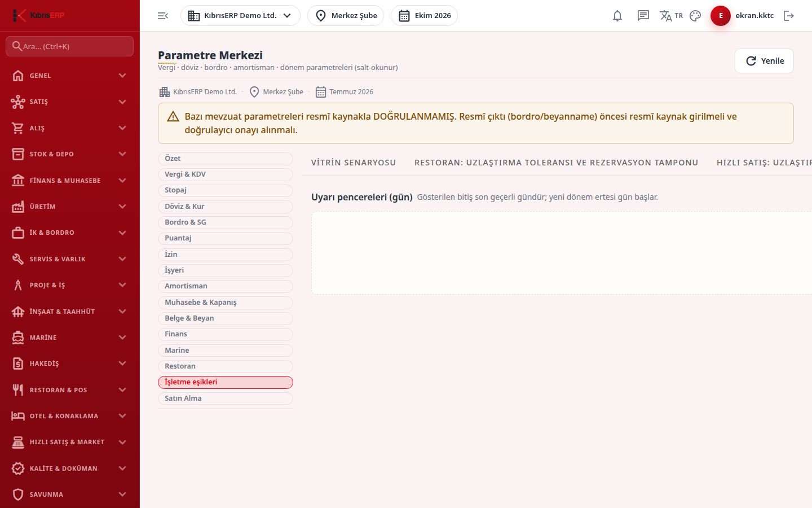Open the Marine ship icon

[18, 338]
